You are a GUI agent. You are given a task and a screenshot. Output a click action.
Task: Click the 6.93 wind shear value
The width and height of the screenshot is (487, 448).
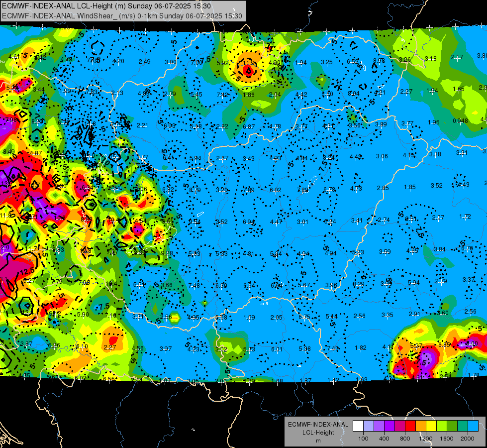click(170, 125)
